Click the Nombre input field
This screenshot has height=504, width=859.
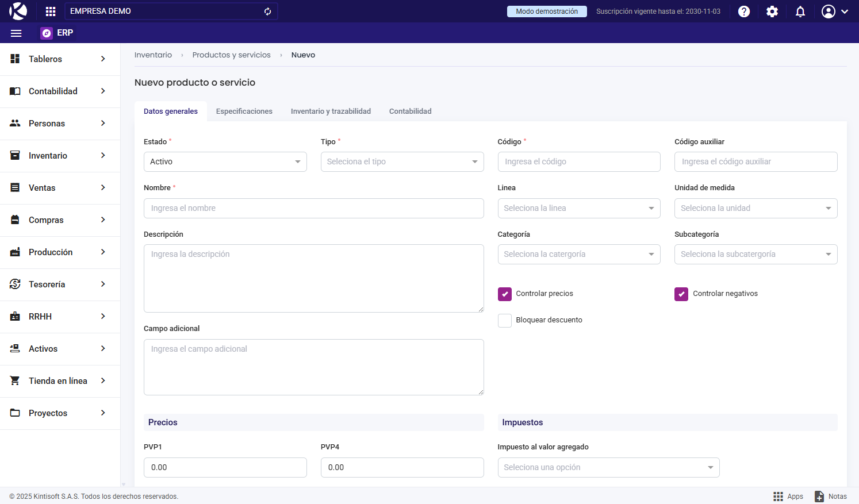point(313,209)
